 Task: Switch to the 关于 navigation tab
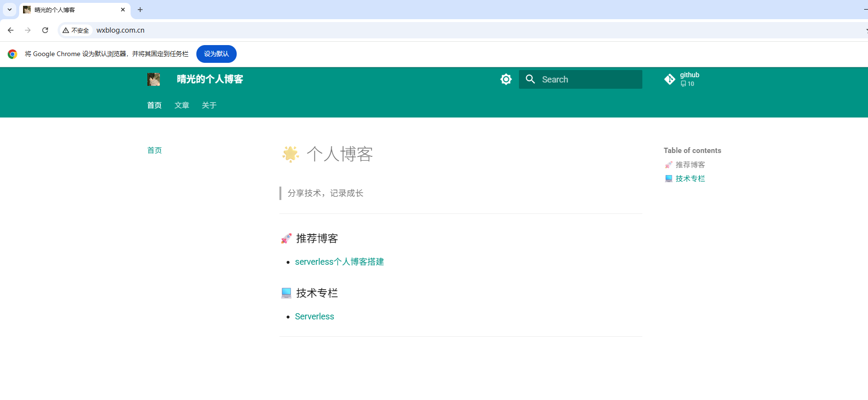pos(209,105)
